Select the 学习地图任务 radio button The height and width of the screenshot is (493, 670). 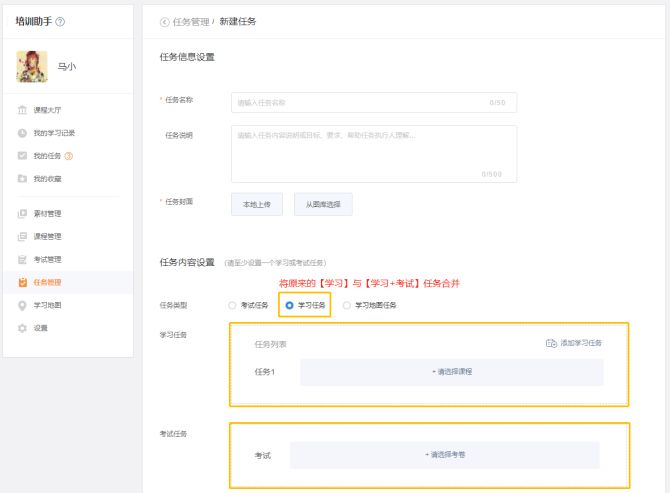tap(347, 305)
